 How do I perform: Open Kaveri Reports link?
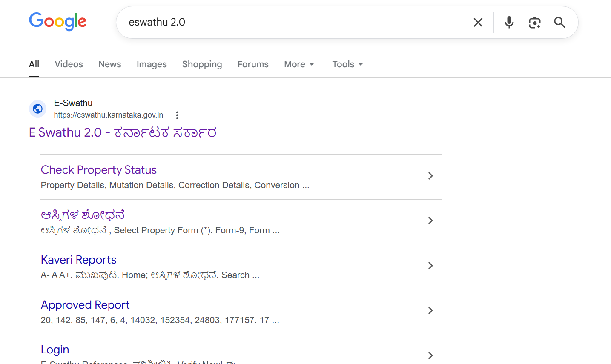[79, 260]
